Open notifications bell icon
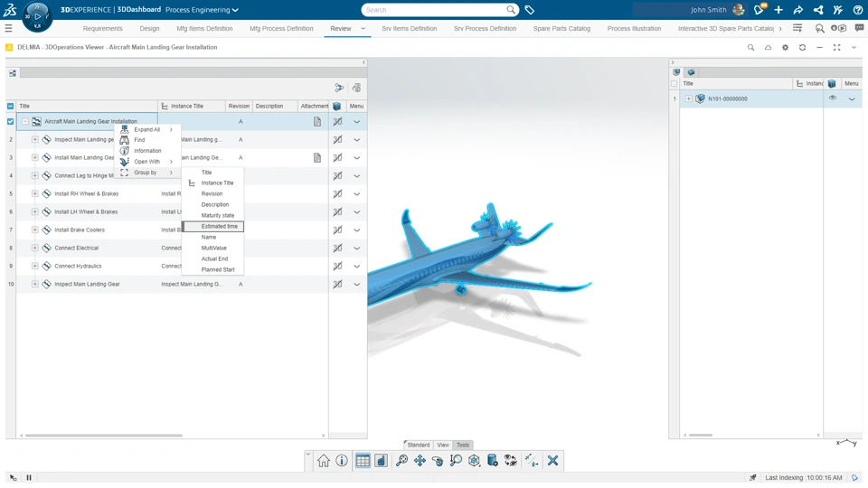Viewport: 868px width, 488px height. tap(759, 9)
